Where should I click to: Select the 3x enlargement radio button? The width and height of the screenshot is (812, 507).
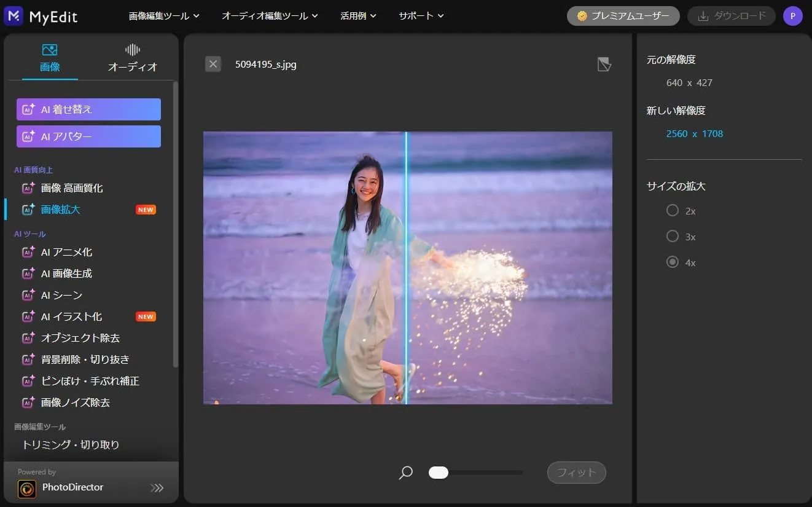pos(673,237)
